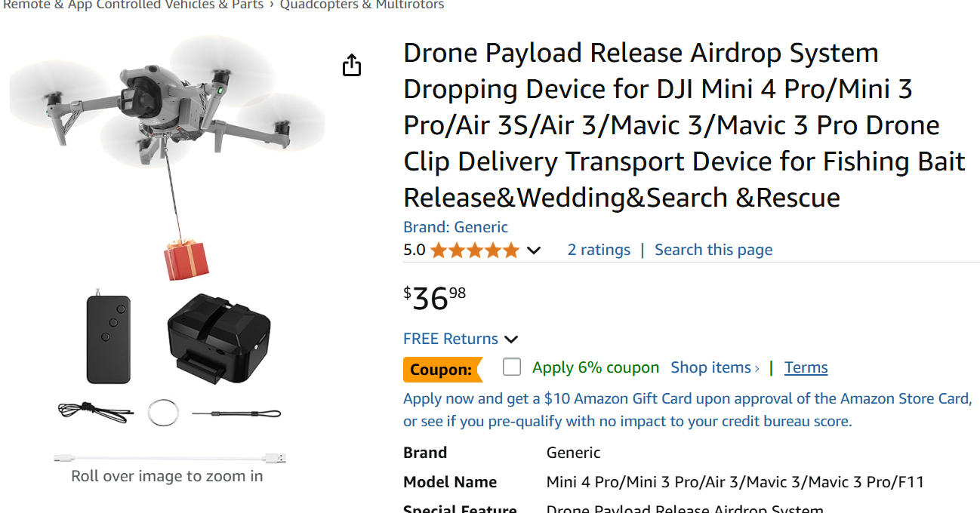980x513 pixels.
Task: Open the Quadcopters & Multirotors breadcrumb
Action: [x=362, y=5]
